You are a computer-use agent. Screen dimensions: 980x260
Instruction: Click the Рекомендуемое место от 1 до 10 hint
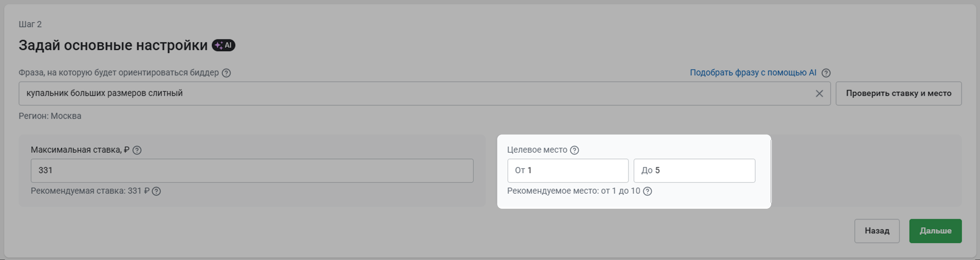point(574,191)
